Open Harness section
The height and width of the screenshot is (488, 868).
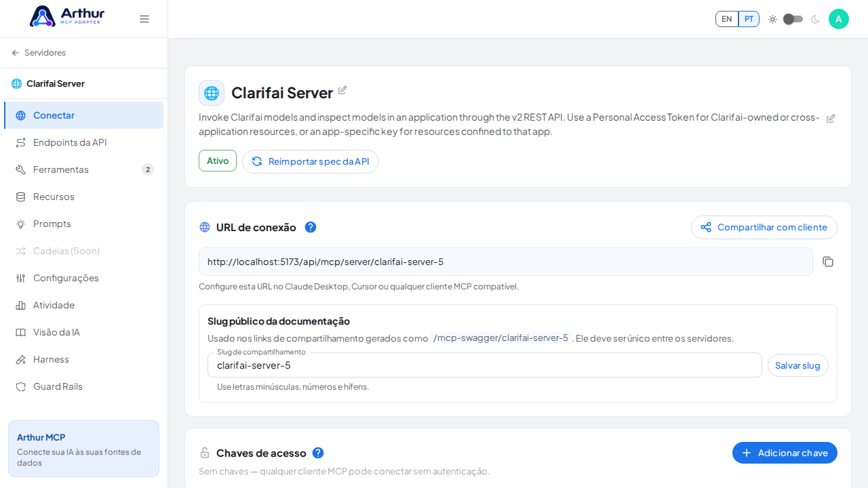coord(84,359)
